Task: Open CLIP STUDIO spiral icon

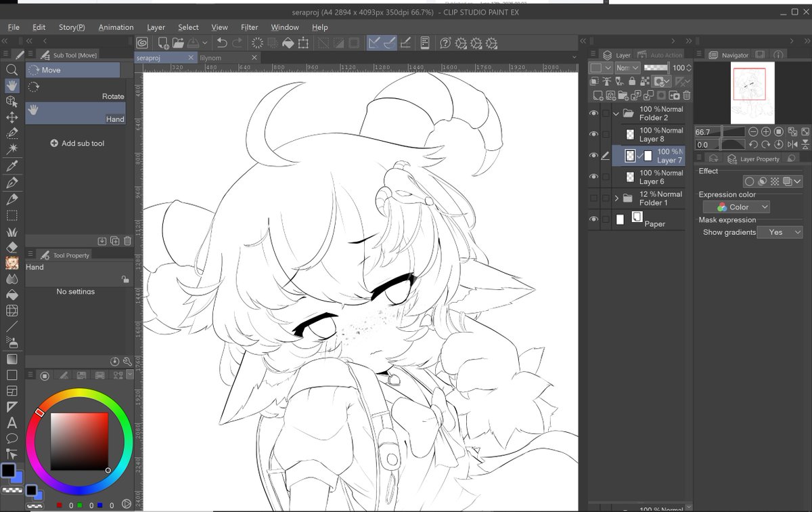Action: coord(141,43)
